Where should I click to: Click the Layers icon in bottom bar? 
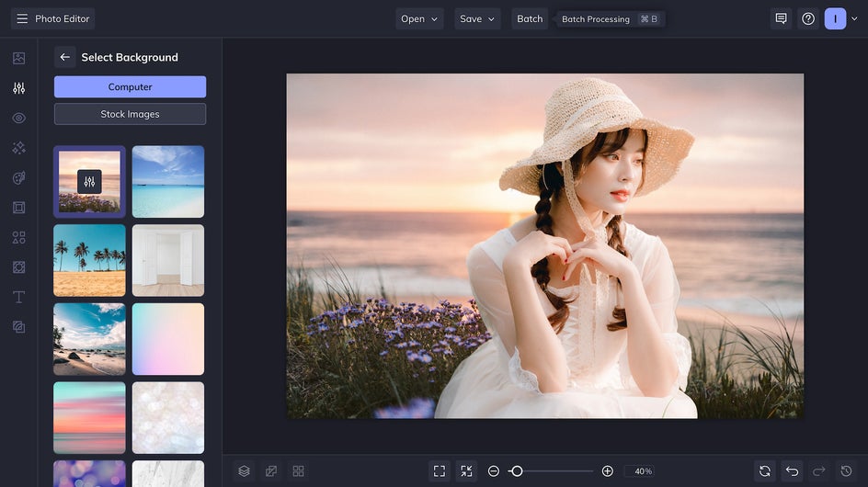(244, 471)
